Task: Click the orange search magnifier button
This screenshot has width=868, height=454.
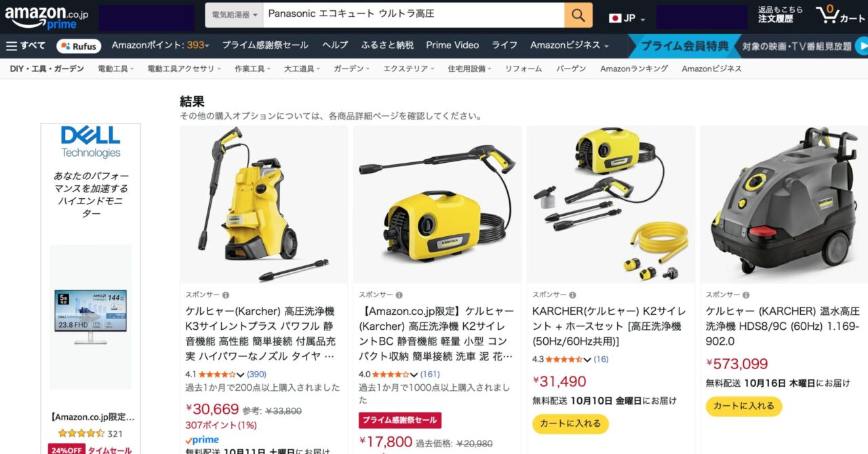Action: (x=578, y=15)
